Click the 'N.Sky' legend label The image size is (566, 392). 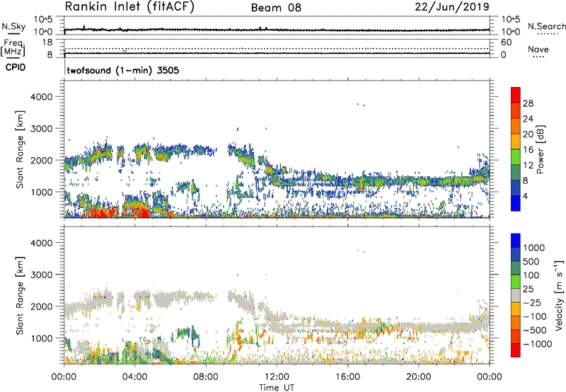point(13,26)
